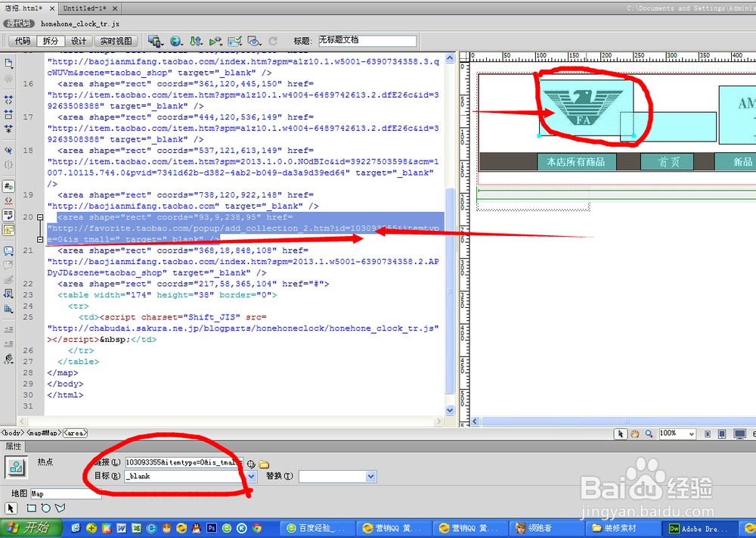Open the QQ penguin quick launch icon

[197, 528]
